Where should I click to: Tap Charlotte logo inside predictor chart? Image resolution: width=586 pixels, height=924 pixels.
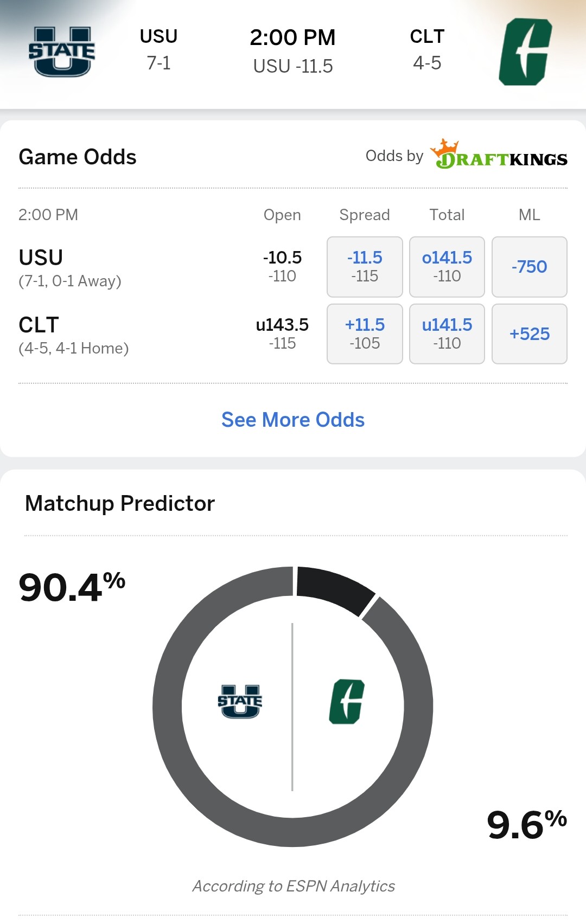coord(347,701)
